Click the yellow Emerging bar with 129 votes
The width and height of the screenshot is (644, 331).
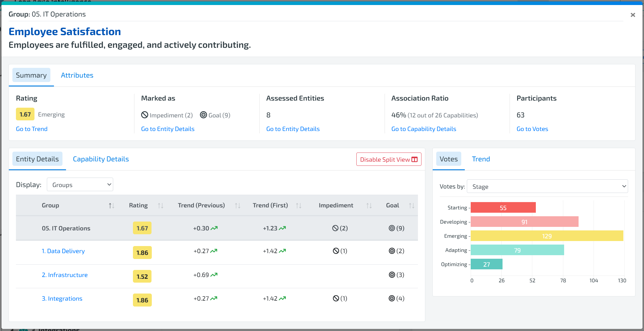coord(546,236)
